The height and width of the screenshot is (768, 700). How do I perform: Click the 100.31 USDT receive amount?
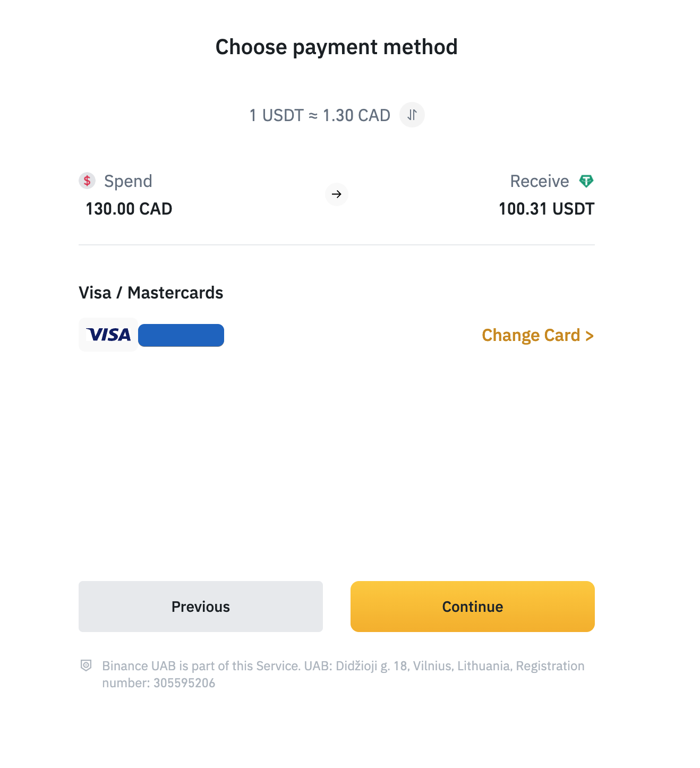click(x=546, y=209)
